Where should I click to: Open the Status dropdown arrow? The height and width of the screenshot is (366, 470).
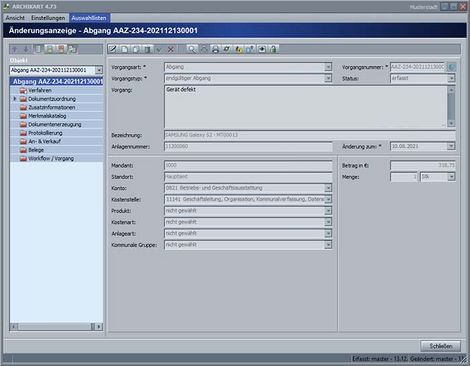tap(451, 78)
